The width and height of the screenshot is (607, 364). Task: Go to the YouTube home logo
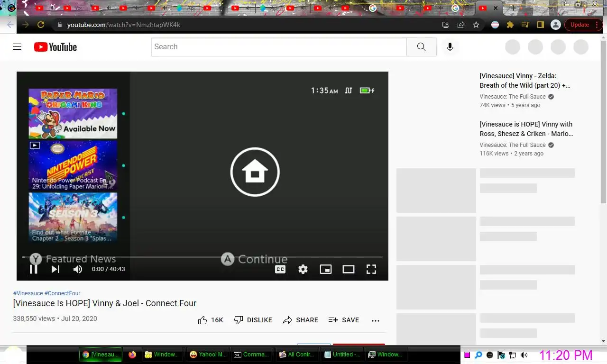pyautogui.click(x=55, y=47)
